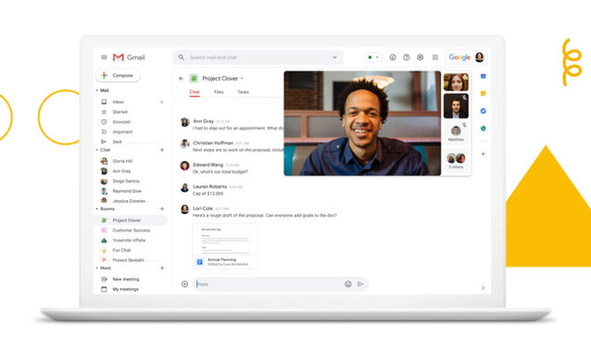Open Calendar in the side panel
The height and width of the screenshot is (364, 591).
[484, 77]
